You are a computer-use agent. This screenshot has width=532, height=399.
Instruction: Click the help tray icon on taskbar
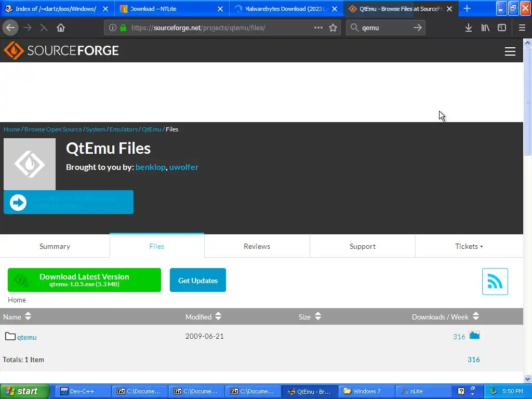coord(461,391)
